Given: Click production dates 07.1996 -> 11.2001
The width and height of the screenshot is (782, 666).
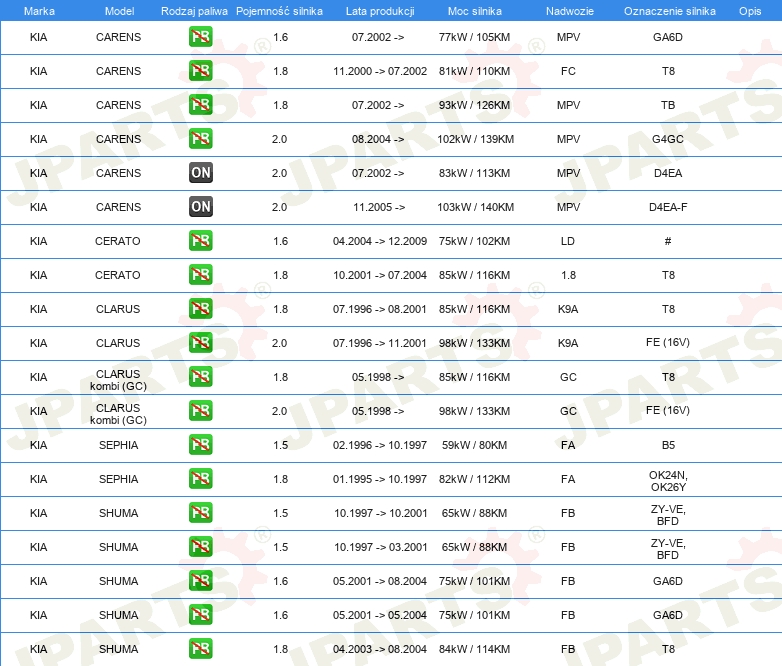Looking at the screenshot, I should click(x=380, y=343).
